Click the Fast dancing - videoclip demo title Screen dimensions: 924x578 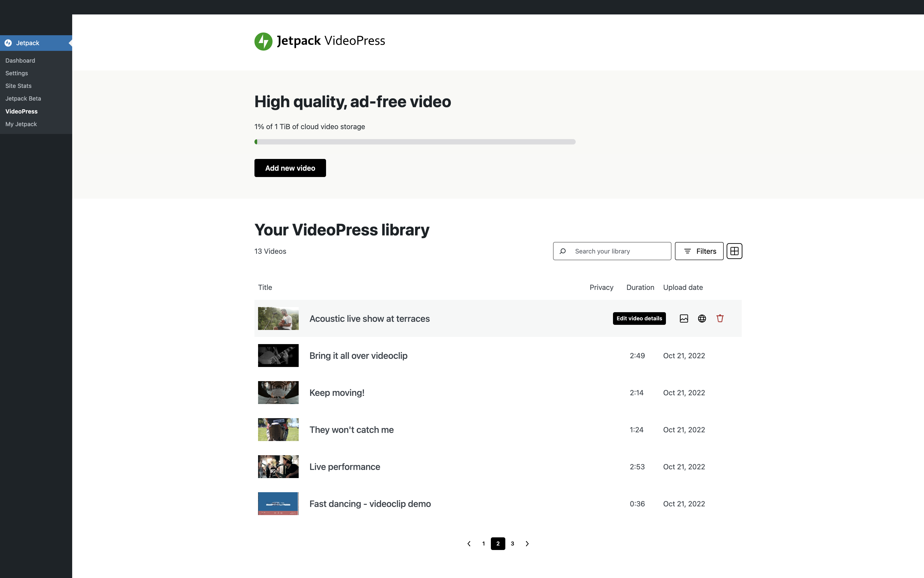coord(370,504)
